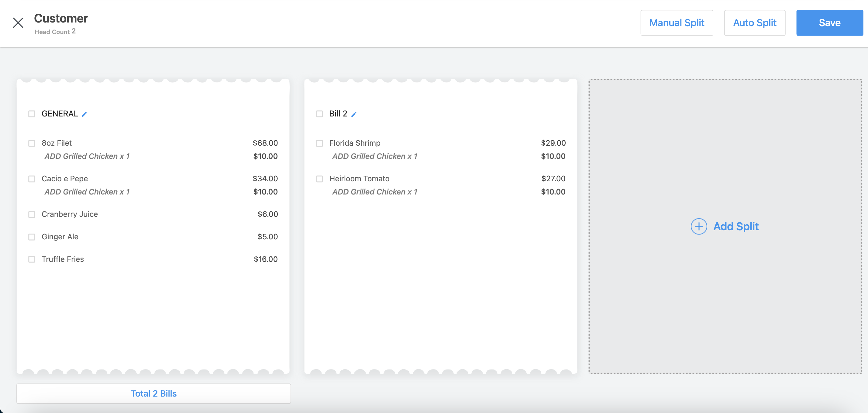Select Truffle Fries checkbox
Screen dimensions: 868x413
(x=32, y=259)
